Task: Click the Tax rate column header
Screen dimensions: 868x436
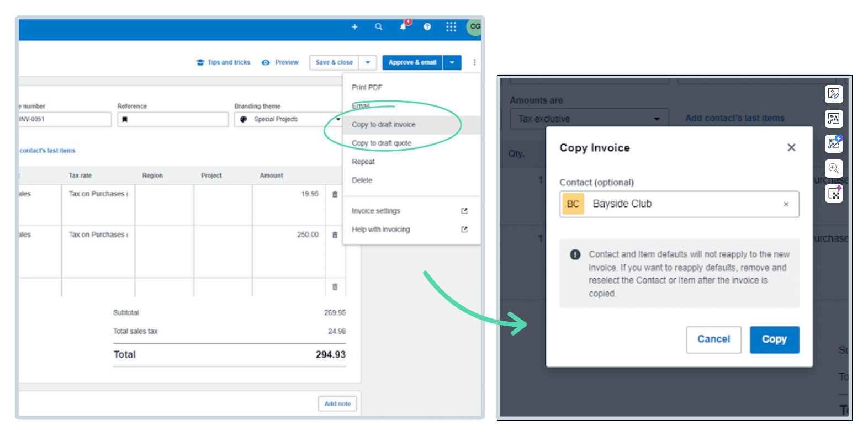Action: pos(80,176)
